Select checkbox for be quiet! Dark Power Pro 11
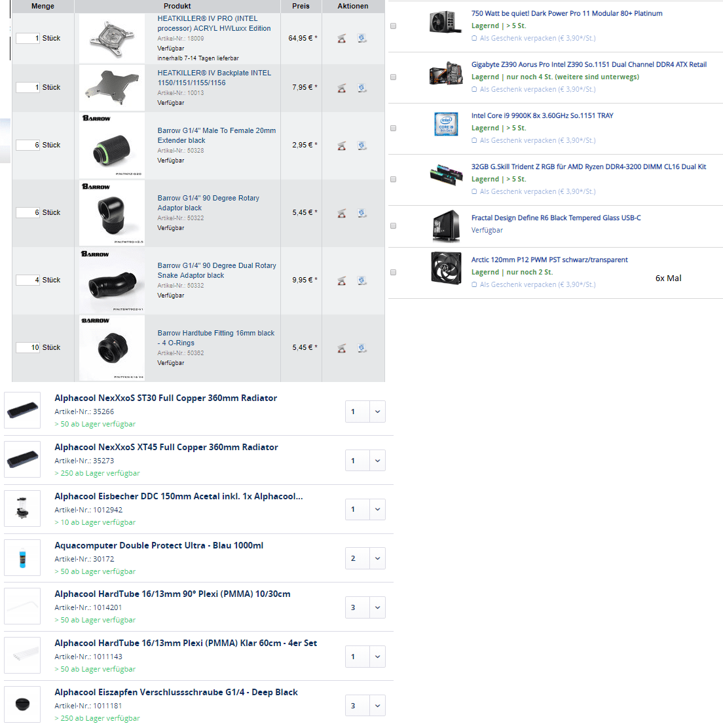 pos(393,26)
